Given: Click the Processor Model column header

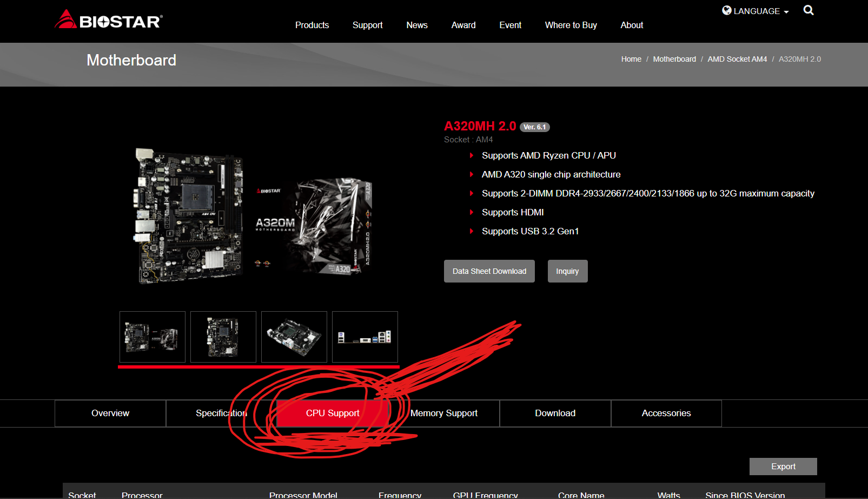Looking at the screenshot, I should pyautogui.click(x=303, y=495).
